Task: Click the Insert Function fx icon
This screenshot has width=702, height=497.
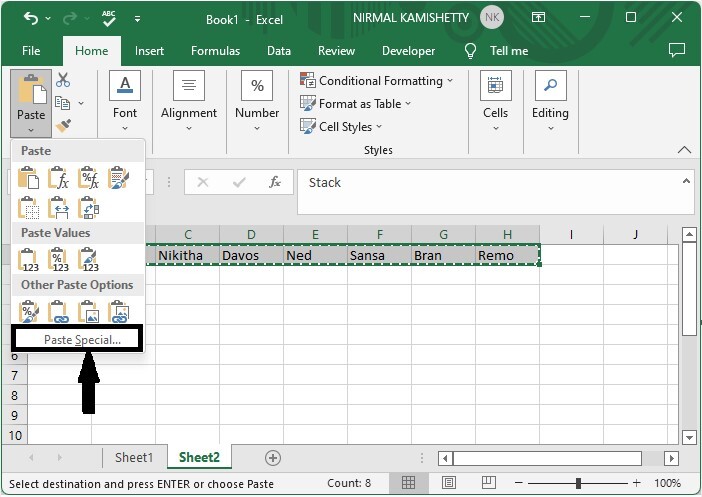Action: point(275,182)
